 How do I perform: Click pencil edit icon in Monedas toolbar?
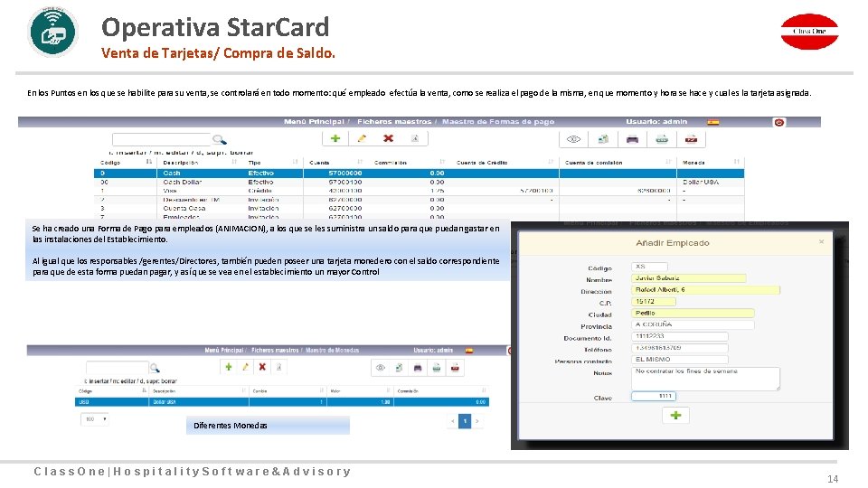245,367
